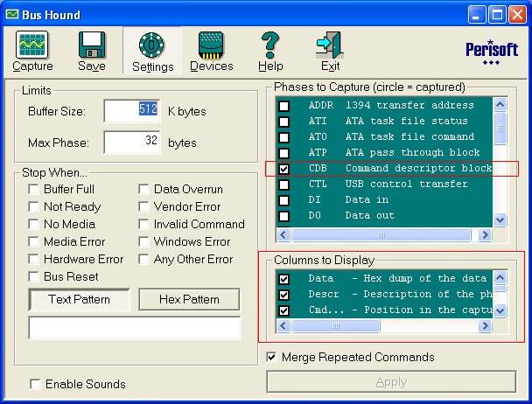Check ATP pass through block phase
Image resolution: width=532 pixels, height=404 pixels.
(x=284, y=153)
